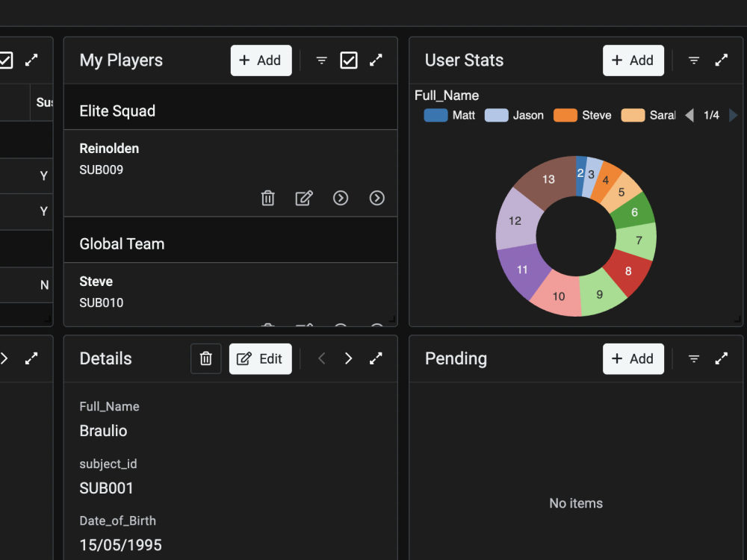This screenshot has width=747, height=560.
Task: Select donut slice labeled 11
Action: (523, 270)
